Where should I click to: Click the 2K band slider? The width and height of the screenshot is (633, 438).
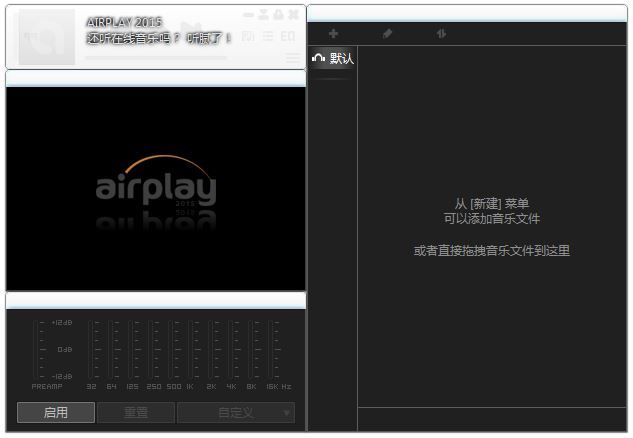pyautogui.click(x=211, y=350)
